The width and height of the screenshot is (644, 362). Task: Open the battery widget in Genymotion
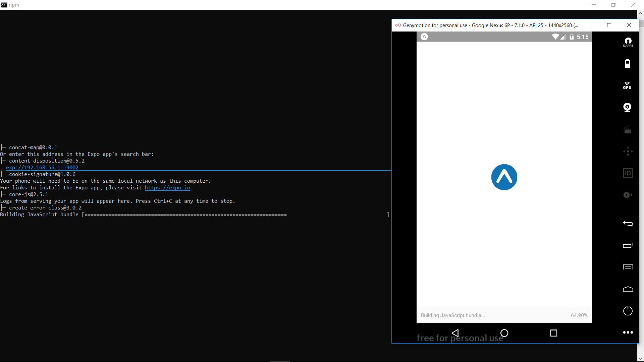(x=628, y=64)
